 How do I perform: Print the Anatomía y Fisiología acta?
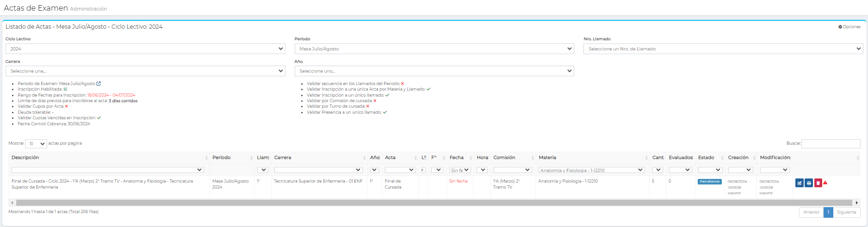809,183
